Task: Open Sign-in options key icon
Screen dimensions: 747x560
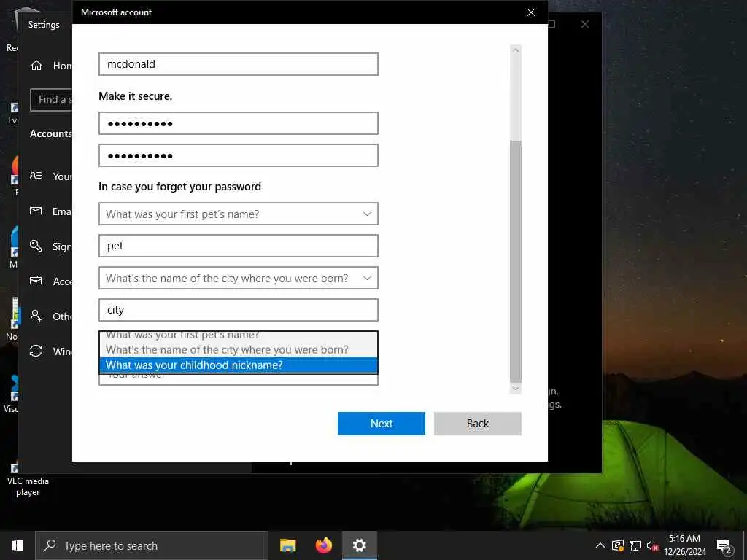Action: click(x=36, y=246)
